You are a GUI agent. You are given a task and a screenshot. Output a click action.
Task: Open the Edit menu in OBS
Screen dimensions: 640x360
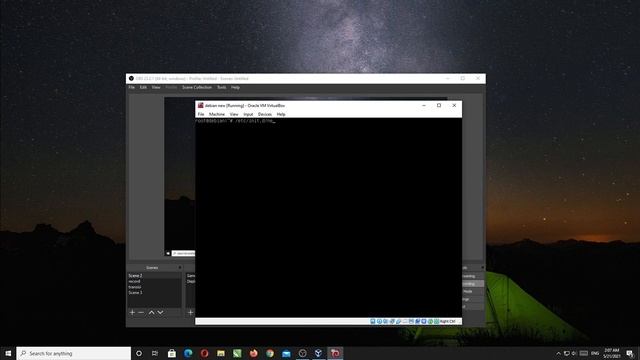point(143,87)
